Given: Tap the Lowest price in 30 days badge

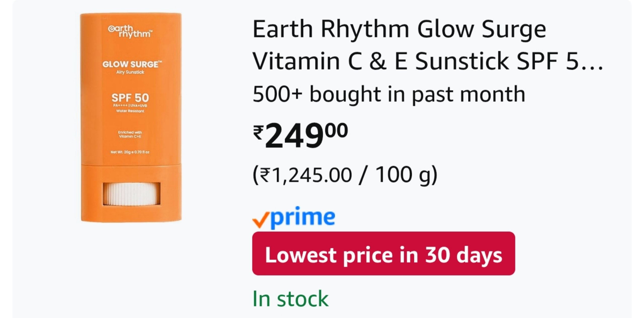Looking at the screenshot, I should (383, 254).
